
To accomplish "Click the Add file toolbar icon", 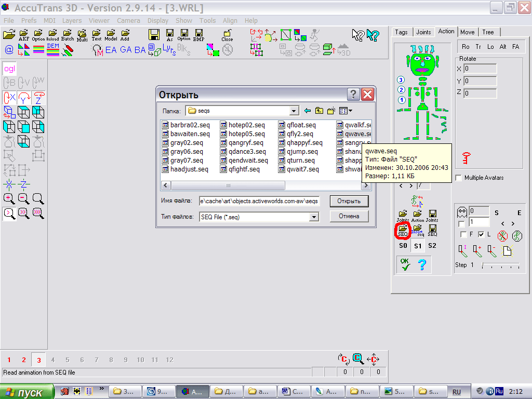I will click(x=125, y=35).
